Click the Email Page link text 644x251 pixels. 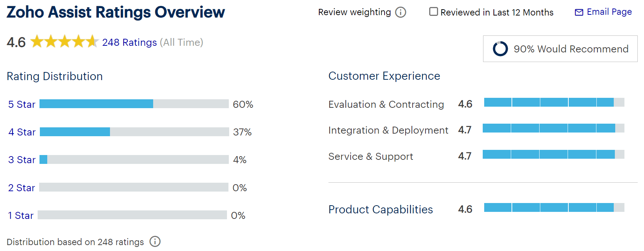[x=609, y=12]
